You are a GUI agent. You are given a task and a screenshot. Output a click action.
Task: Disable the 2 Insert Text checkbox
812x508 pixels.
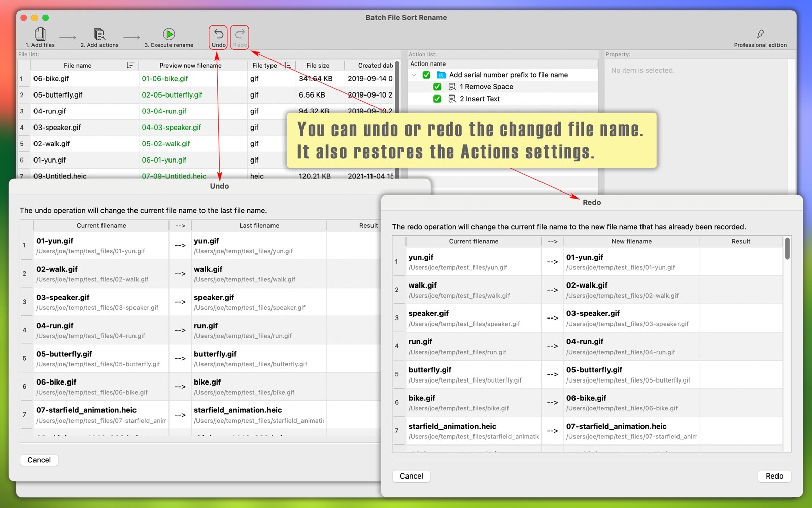(x=437, y=99)
